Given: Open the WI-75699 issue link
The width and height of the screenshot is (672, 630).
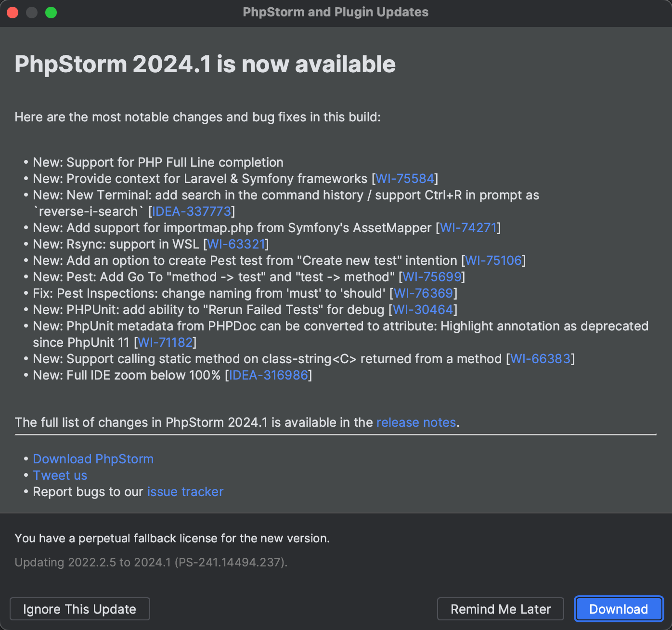Looking at the screenshot, I should [x=432, y=277].
